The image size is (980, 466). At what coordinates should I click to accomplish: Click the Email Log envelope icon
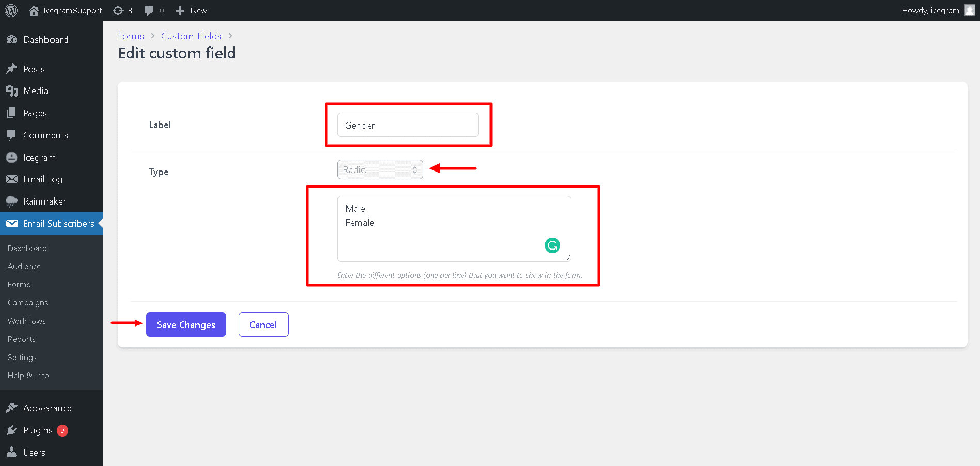[11, 179]
